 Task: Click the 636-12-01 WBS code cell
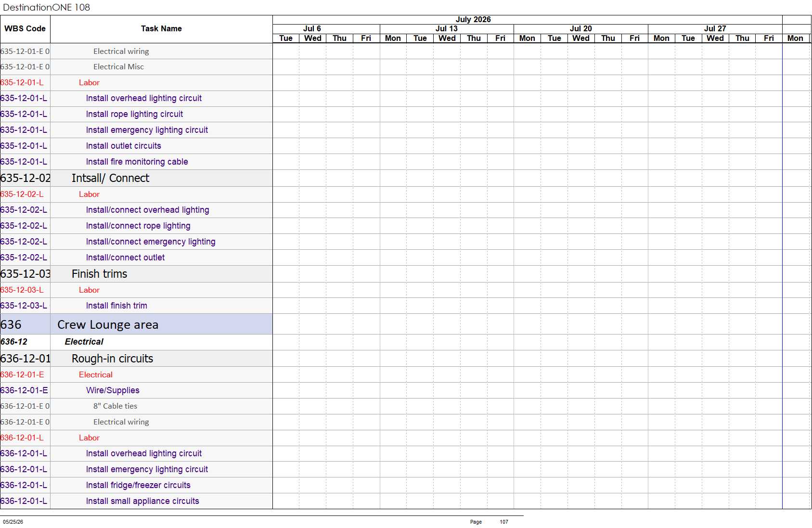[x=25, y=359]
